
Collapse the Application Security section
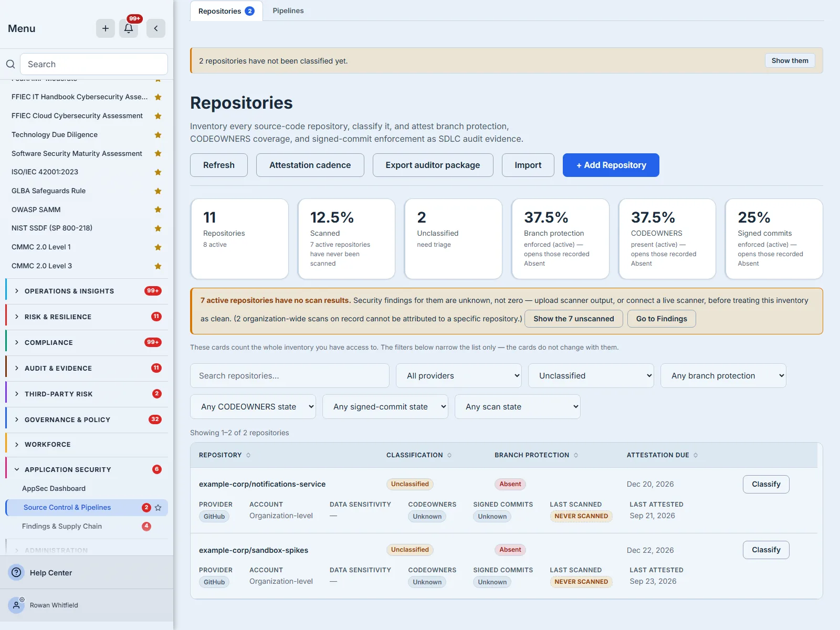coord(87,469)
